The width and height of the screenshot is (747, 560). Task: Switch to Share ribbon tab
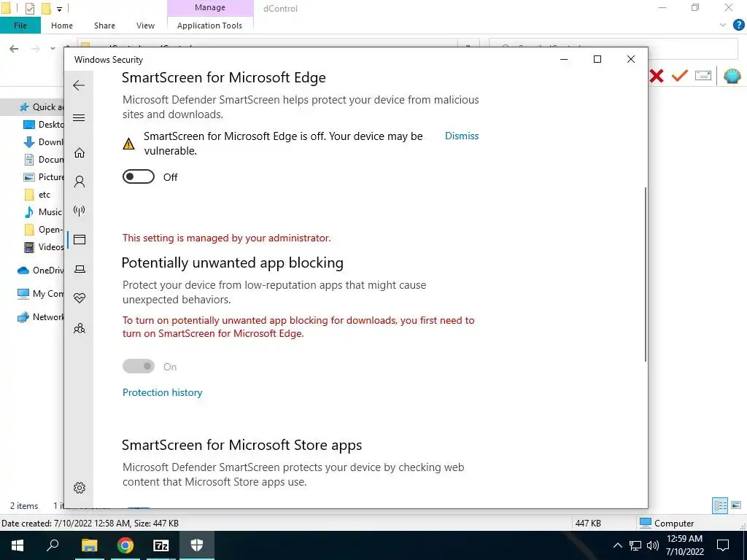click(104, 26)
